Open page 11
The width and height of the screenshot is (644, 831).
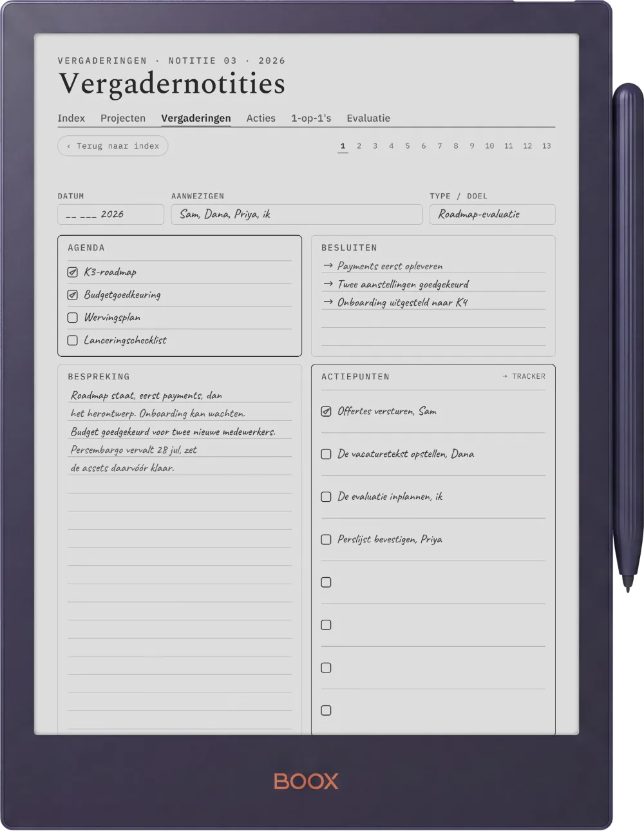tap(509, 146)
